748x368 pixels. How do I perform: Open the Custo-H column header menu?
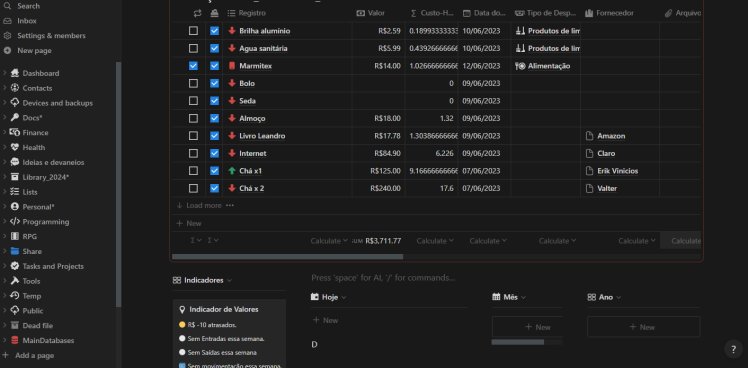click(x=432, y=13)
